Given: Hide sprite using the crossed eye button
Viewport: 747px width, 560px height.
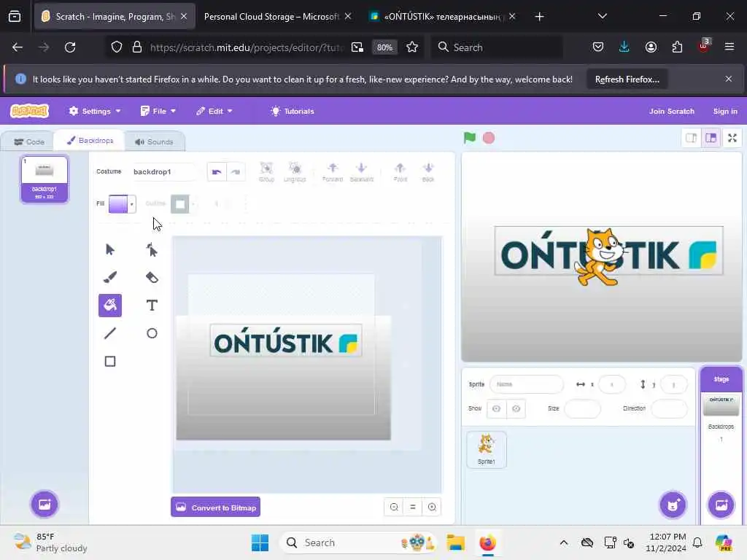Looking at the screenshot, I should (x=516, y=408).
